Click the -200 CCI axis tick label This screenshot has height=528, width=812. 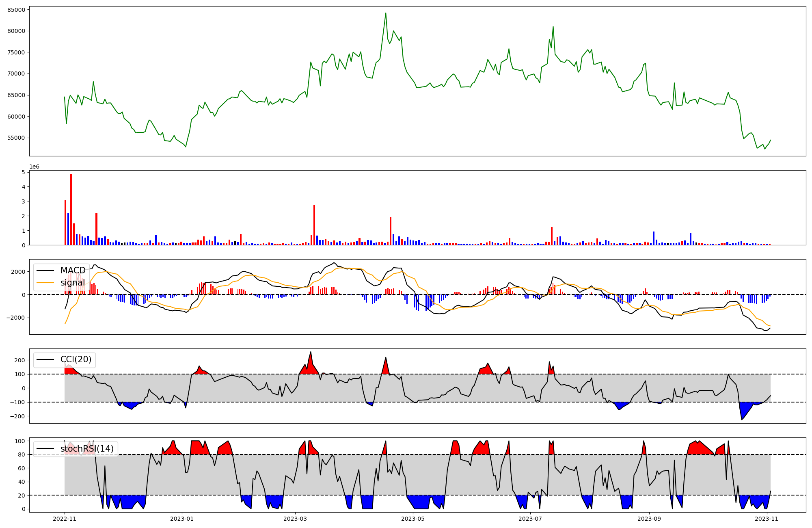[x=17, y=416]
